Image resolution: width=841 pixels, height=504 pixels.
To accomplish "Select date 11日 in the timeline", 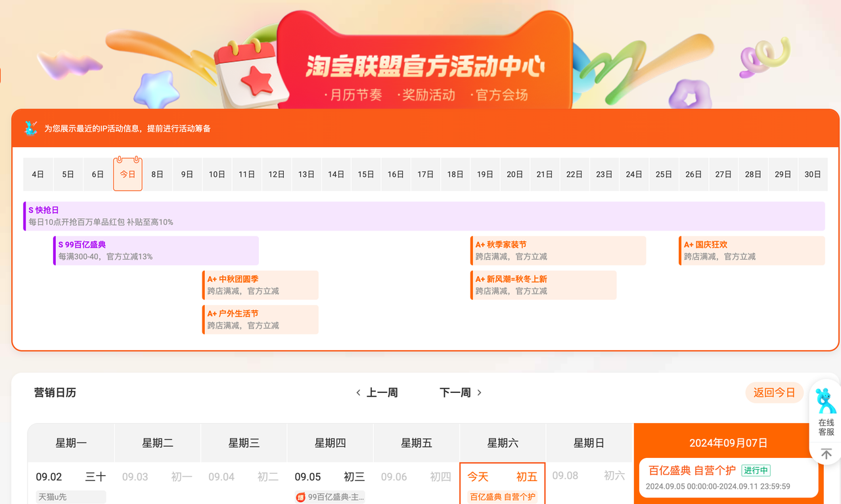I will [247, 174].
